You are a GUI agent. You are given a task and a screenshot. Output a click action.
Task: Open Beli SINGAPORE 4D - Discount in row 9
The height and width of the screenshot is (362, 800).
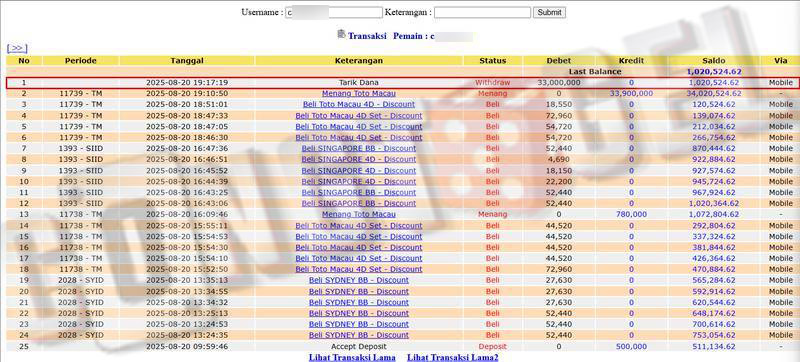pyautogui.click(x=359, y=170)
